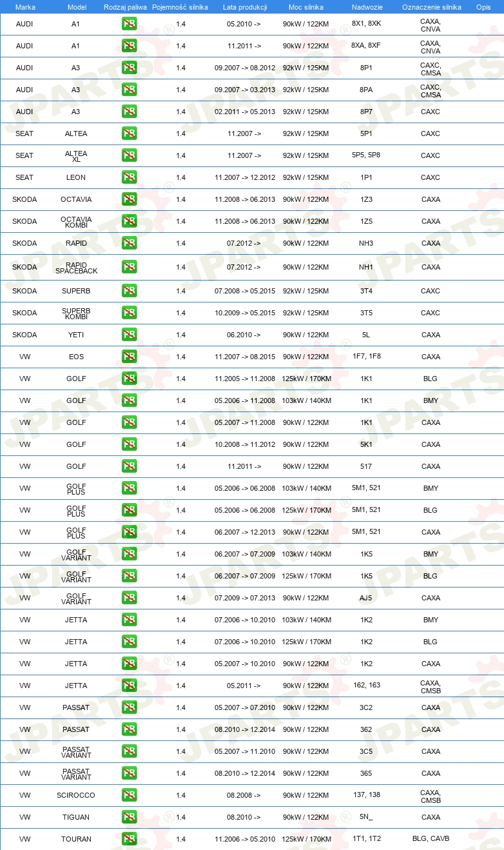Select engine code cell 'BLG, CAVB'
This screenshot has height=850, width=504.
pyautogui.click(x=431, y=838)
